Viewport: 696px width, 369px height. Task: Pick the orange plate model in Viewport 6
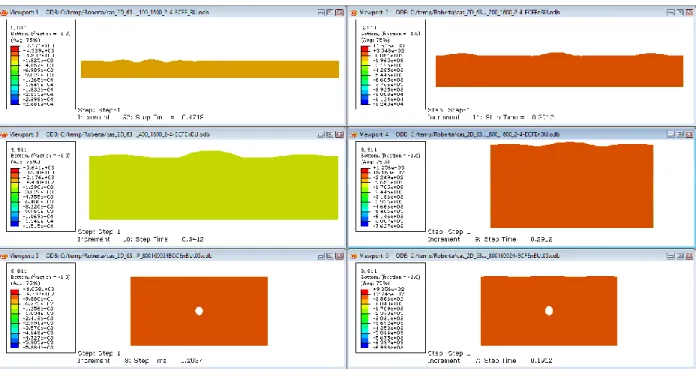549,311
